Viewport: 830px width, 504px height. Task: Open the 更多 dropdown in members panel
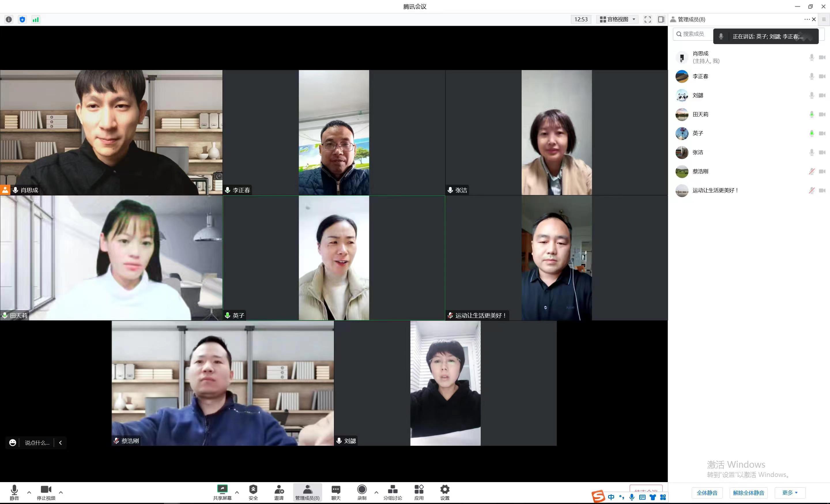[x=790, y=492]
